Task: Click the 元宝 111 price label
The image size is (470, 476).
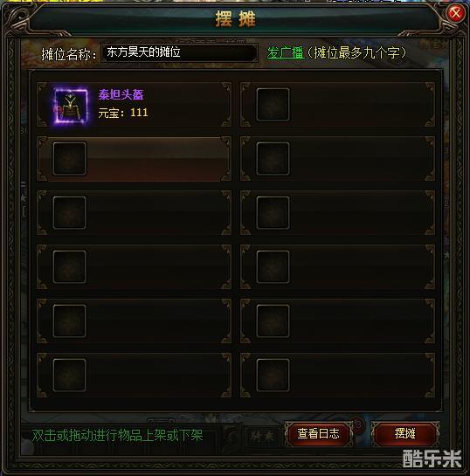Action: point(123,113)
